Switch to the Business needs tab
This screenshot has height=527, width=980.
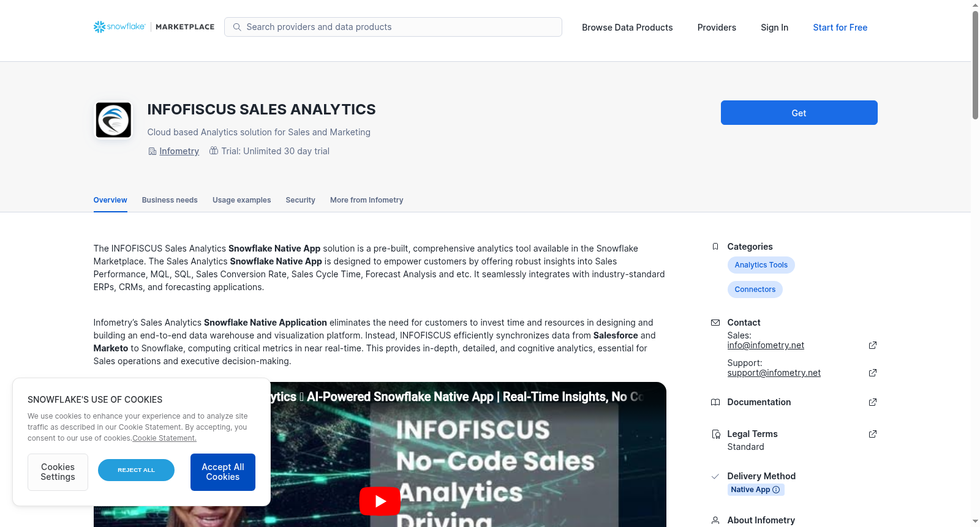point(170,200)
